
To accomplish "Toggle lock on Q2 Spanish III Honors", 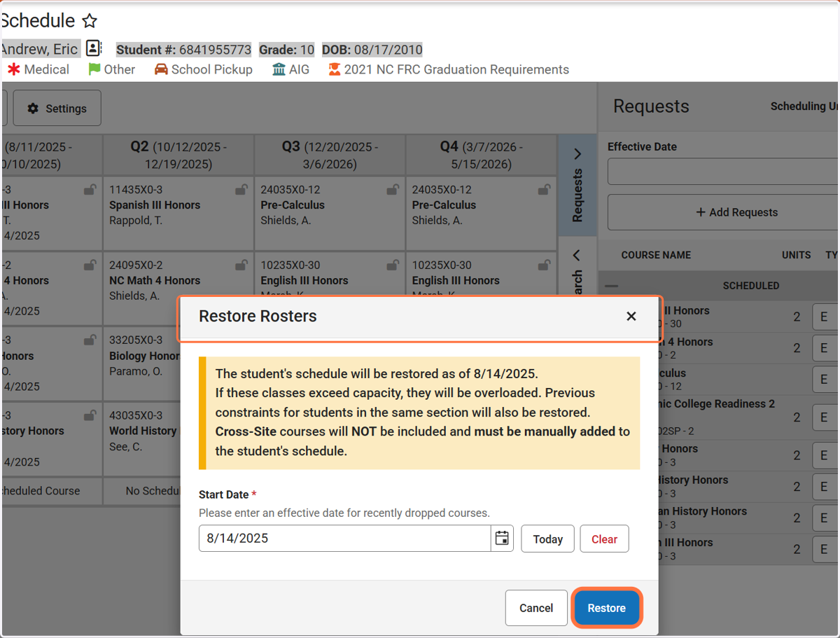I will [241, 189].
